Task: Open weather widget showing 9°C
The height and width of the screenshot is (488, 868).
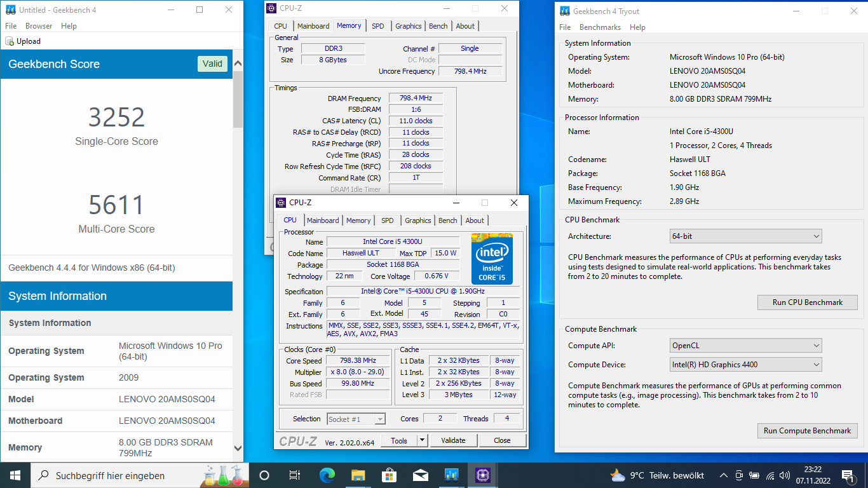Action: point(657,475)
